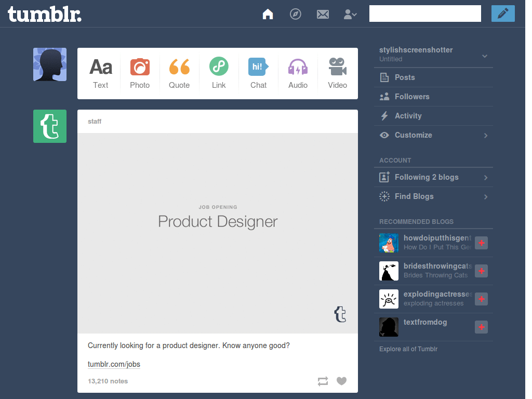The height and width of the screenshot is (399, 532).
Task: Open the Account person menu
Action: coord(350,14)
